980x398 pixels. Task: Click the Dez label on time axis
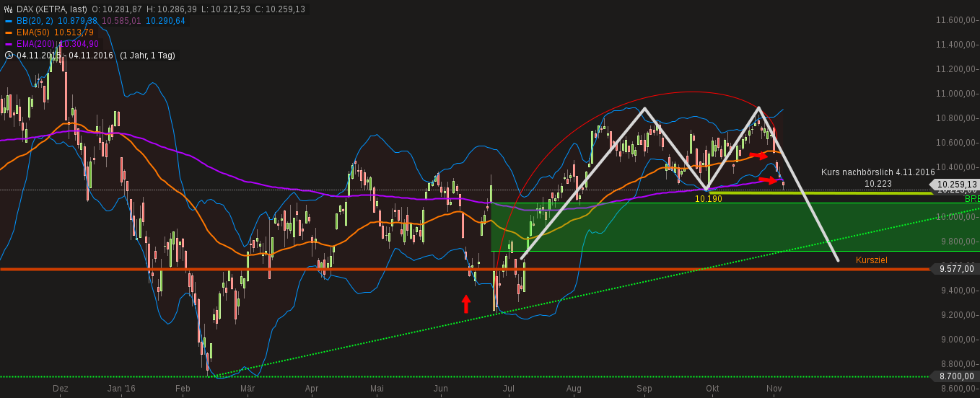[61, 389]
